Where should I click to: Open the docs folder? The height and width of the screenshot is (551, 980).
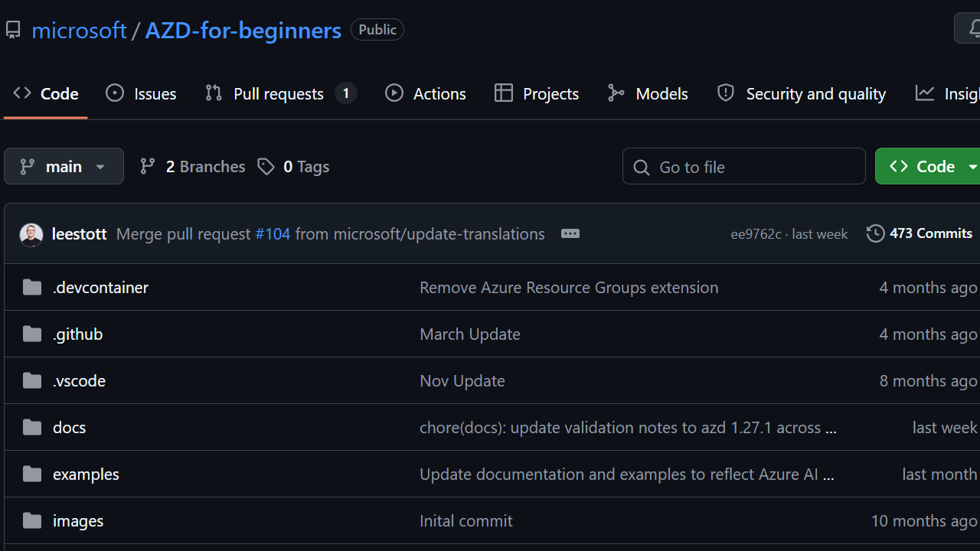coord(70,427)
